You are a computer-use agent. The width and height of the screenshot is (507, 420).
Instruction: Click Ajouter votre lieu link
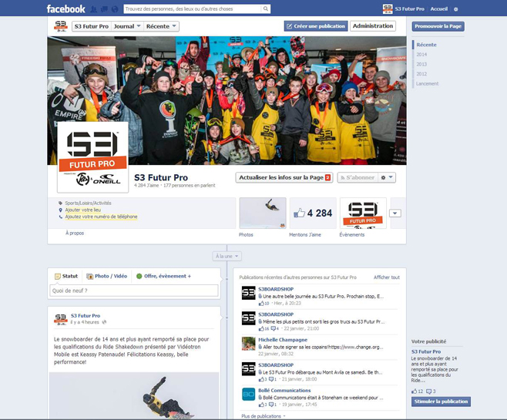click(x=82, y=210)
